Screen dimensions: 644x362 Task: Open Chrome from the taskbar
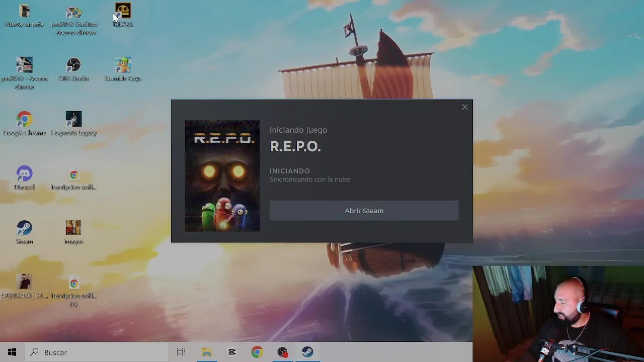click(257, 352)
